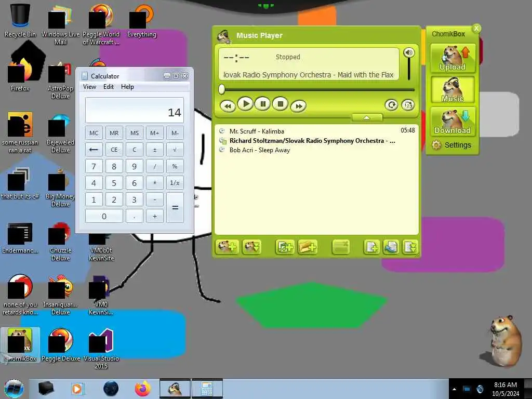The image size is (532, 399).
Task: Click the new playlist page-plus icon
Action: tap(371, 247)
